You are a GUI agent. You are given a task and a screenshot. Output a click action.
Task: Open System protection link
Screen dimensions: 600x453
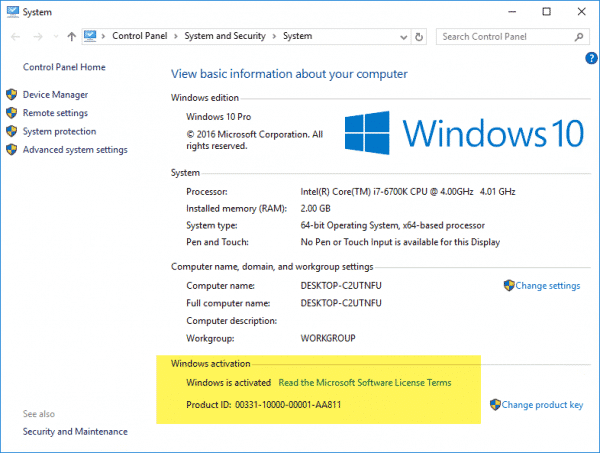click(59, 131)
